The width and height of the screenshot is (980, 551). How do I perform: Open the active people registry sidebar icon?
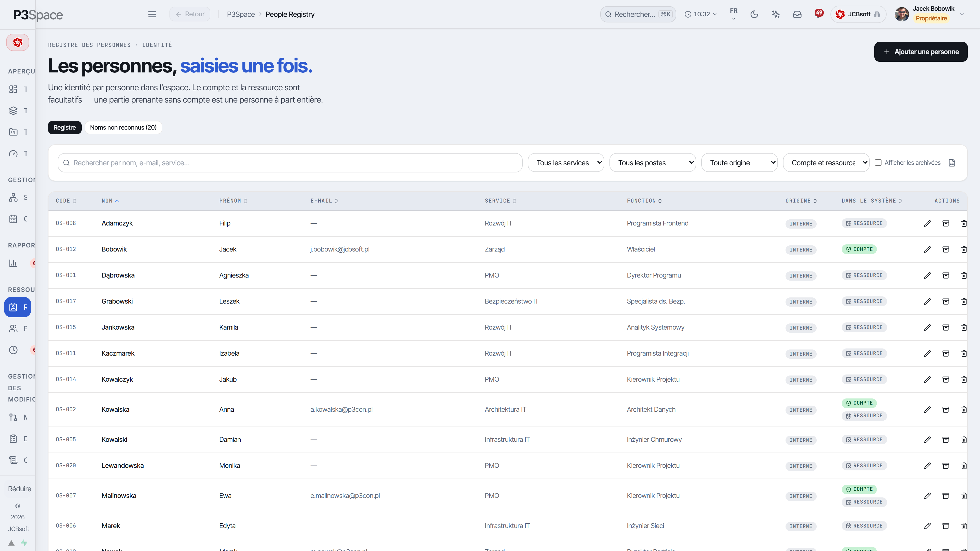point(18,307)
